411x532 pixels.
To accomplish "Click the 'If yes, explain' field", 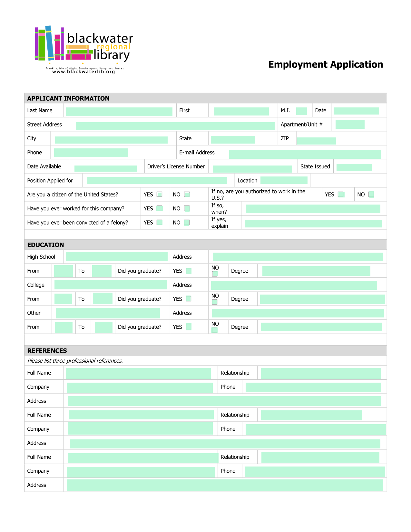I will click(x=314, y=224).
